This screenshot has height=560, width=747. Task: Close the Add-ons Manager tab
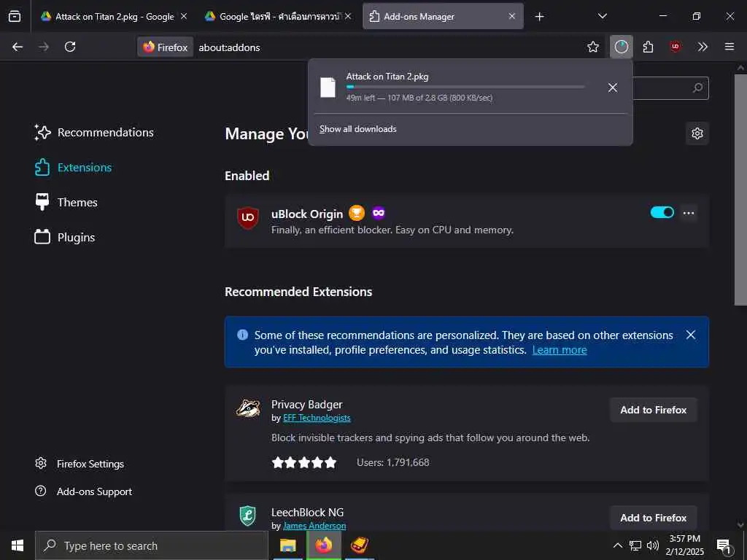pos(511,16)
